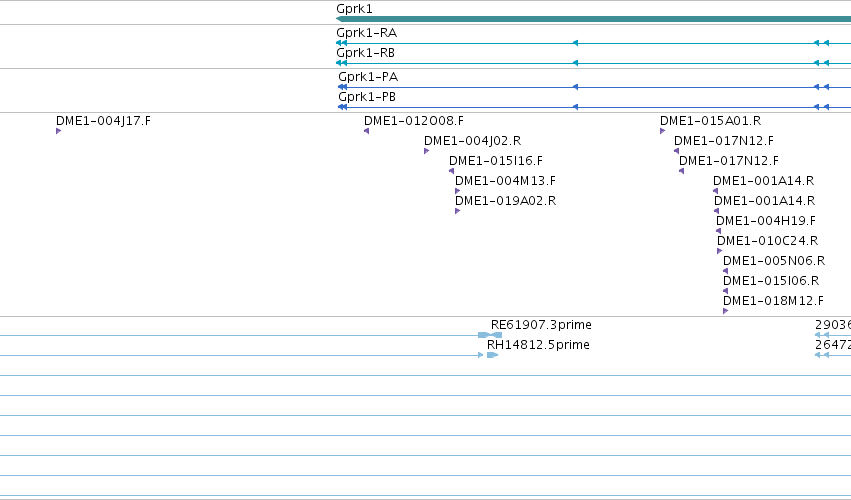This screenshot has height=500, width=851.
Task: Select the DME1-018M12.F label
Action: click(773, 301)
